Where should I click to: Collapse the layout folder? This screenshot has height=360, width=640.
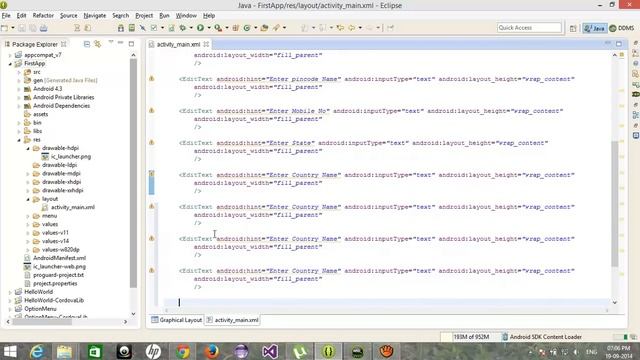pos(28,199)
